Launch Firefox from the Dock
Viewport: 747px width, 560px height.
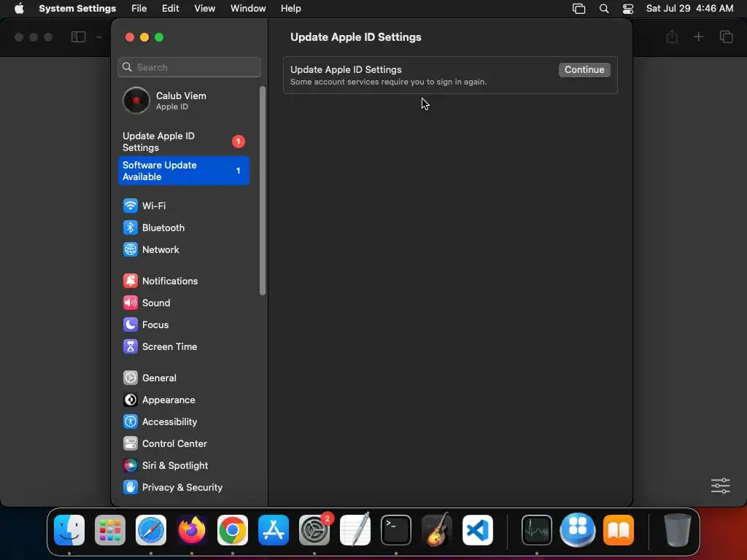pyautogui.click(x=192, y=530)
